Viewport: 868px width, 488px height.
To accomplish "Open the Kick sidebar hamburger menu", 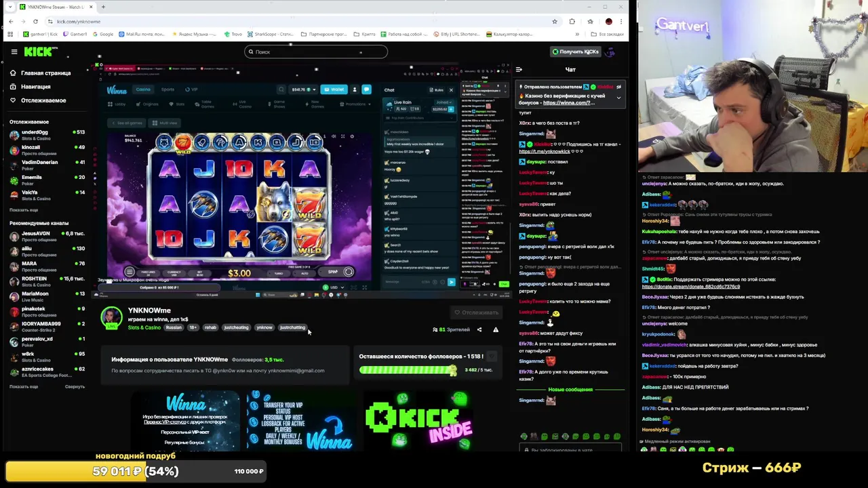I will [14, 52].
